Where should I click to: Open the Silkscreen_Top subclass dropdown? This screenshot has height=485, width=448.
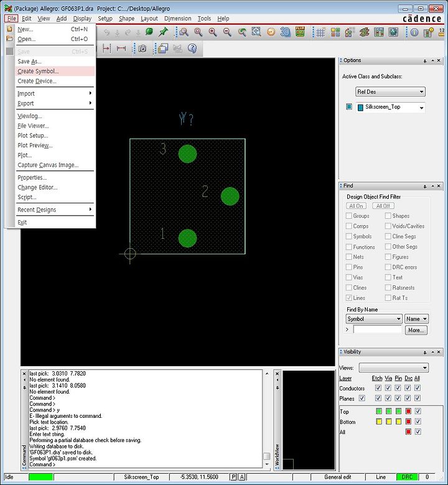tap(390, 108)
